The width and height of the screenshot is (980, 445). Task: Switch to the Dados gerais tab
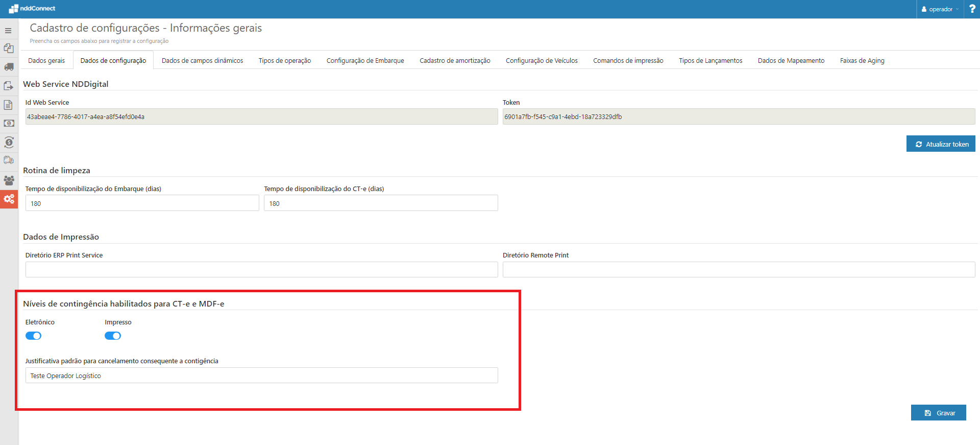(x=46, y=60)
